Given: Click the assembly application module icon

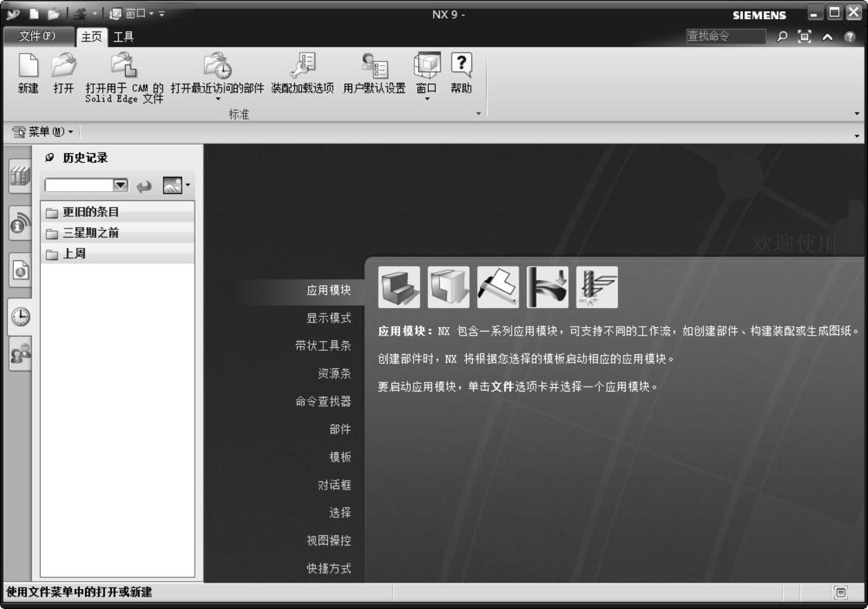Looking at the screenshot, I should 449,287.
